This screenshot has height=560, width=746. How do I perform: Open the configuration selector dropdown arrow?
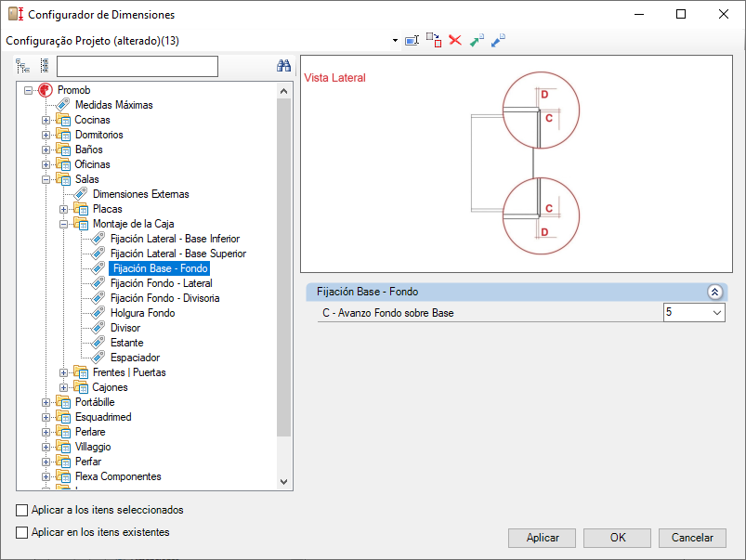click(x=395, y=41)
